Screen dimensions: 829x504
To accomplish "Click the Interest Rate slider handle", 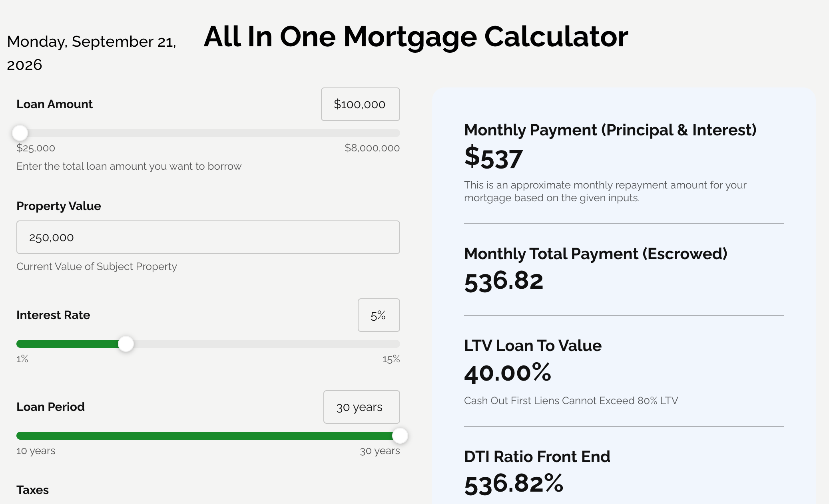I will (x=126, y=344).
